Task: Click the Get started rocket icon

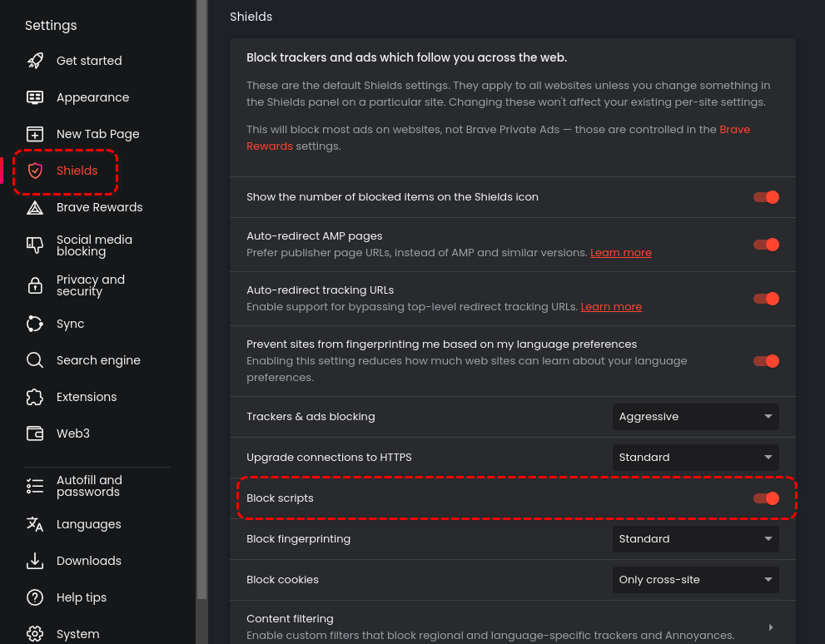Action: tap(35, 61)
